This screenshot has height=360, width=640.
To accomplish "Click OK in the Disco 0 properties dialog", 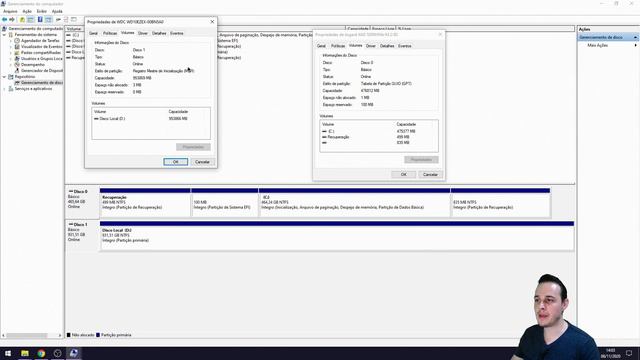I will (x=404, y=175).
